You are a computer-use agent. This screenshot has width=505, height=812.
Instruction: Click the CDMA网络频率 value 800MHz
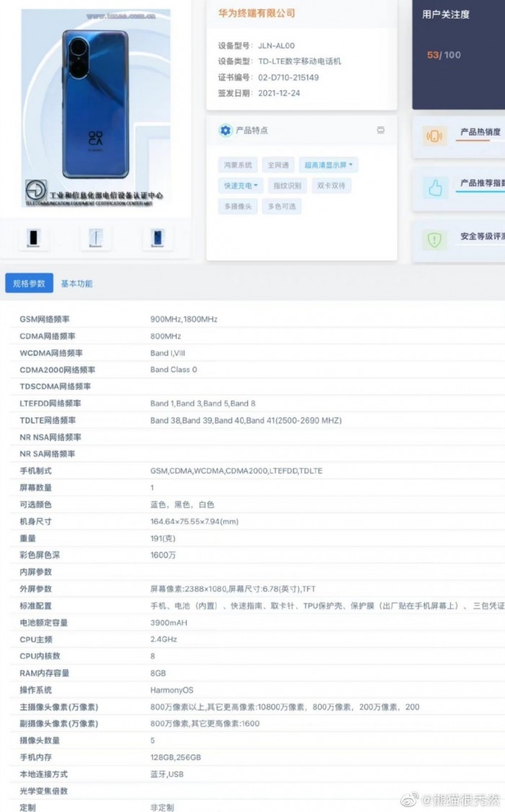(x=166, y=336)
